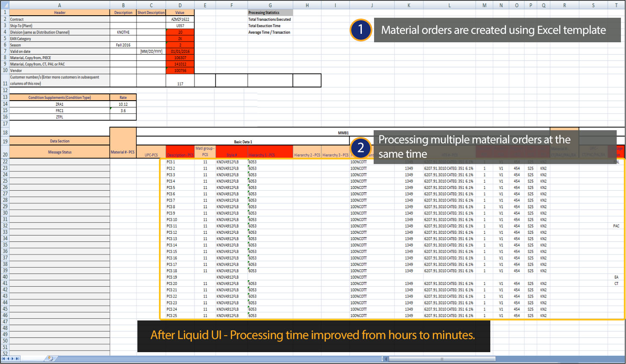The height and width of the screenshot is (364, 626).
Task: Click the Season description cell Fall 2016
Action: coord(123,45)
